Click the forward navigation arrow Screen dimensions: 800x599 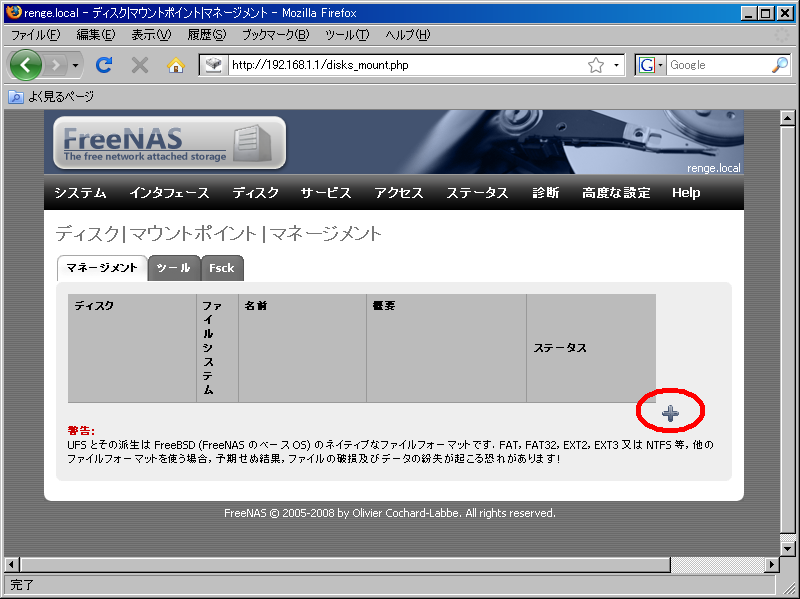click(x=55, y=65)
